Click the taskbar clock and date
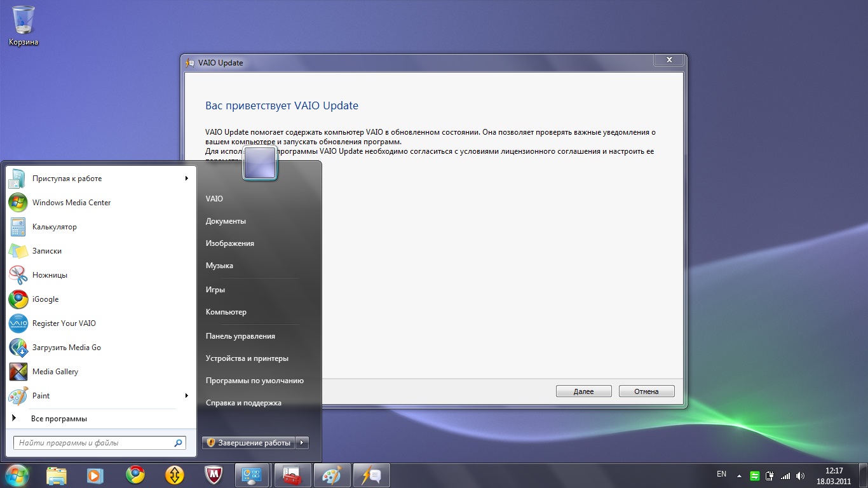The height and width of the screenshot is (488, 868). point(834,476)
